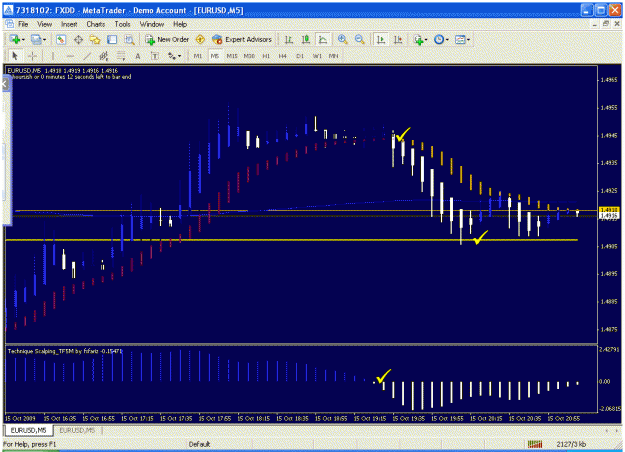Open the File menu
The image size is (625, 452).
23,24
